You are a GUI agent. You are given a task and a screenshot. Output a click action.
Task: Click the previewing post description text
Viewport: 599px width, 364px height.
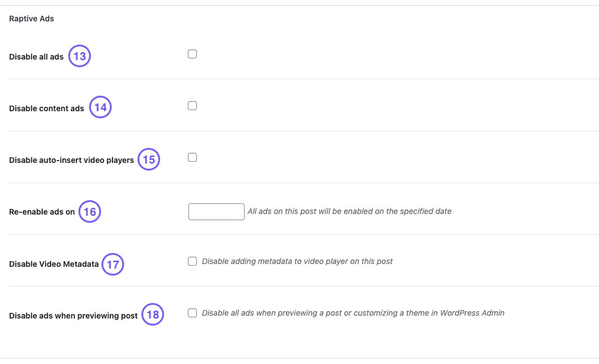tap(353, 313)
